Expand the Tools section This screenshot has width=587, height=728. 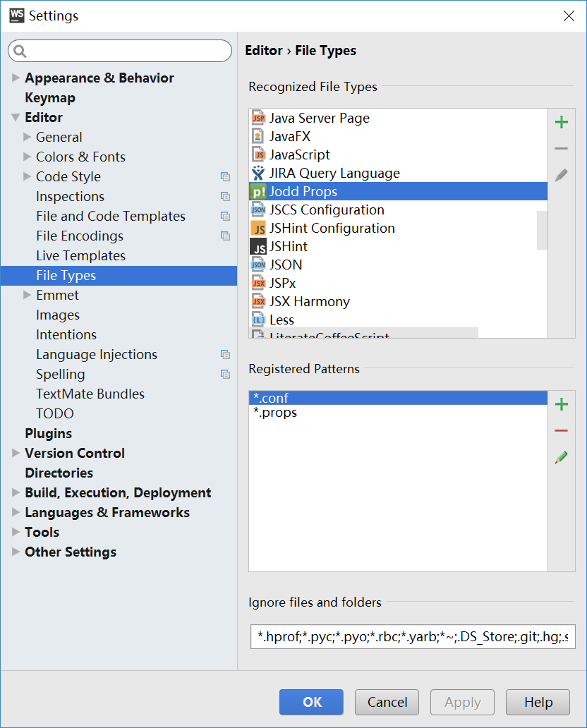point(16,532)
